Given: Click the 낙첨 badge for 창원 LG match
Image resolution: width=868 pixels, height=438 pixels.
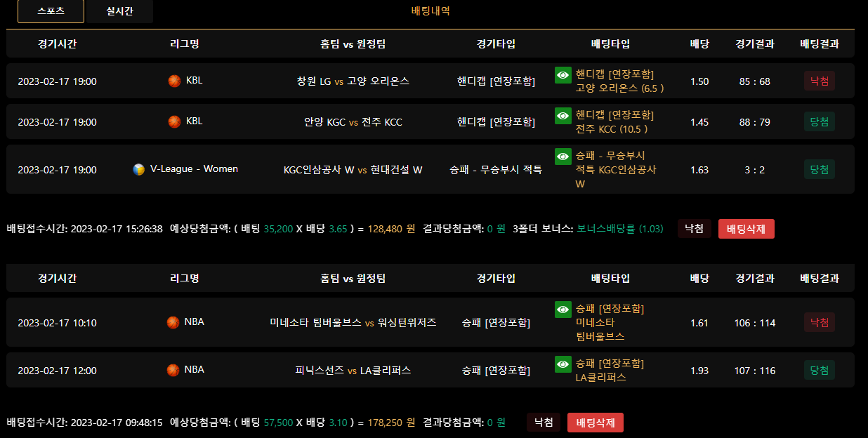Looking at the screenshot, I should coord(820,81).
